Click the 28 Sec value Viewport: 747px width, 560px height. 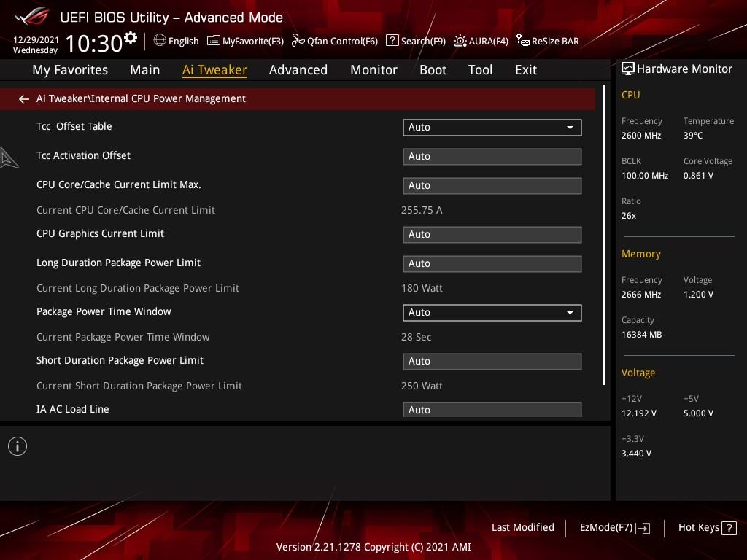(416, 337)
